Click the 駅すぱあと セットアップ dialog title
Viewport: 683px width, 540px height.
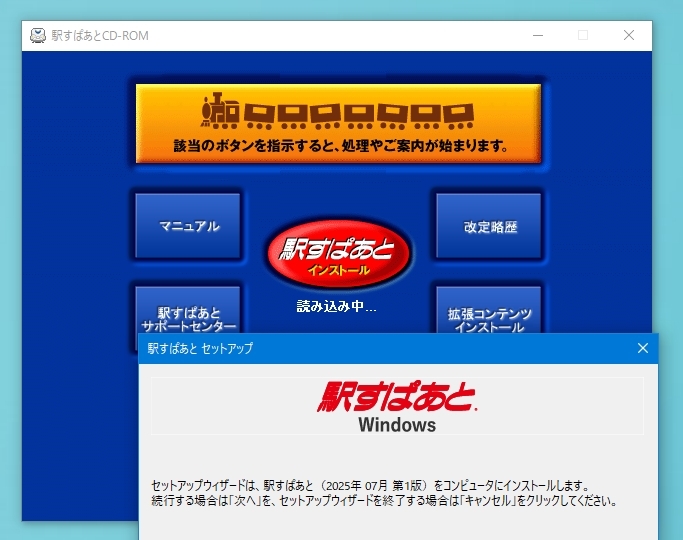pyautogui.click(x=200, y=348)
